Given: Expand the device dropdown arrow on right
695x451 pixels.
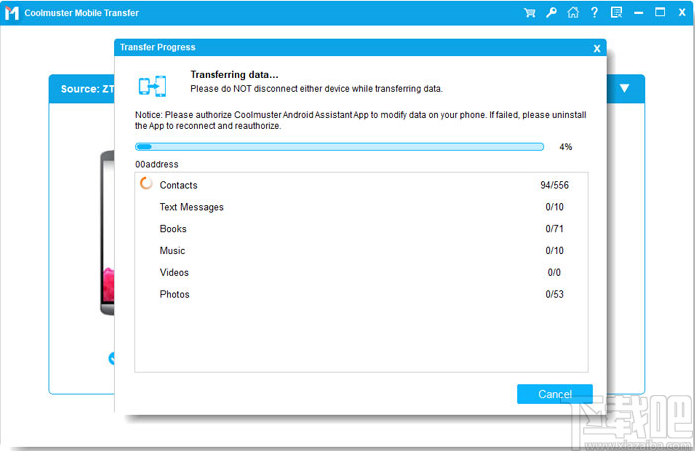Looking at the screenshot, I should [x=624, y=88].
